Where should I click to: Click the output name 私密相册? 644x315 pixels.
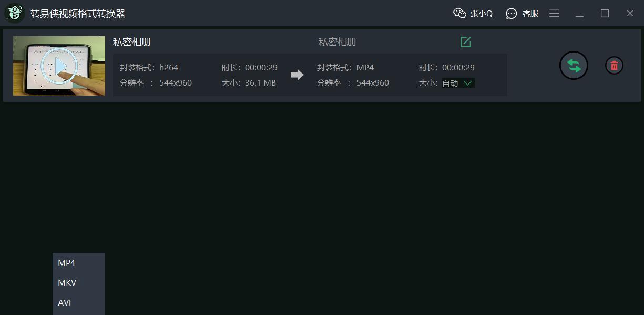pyautogui.click(x=338, y=42)
